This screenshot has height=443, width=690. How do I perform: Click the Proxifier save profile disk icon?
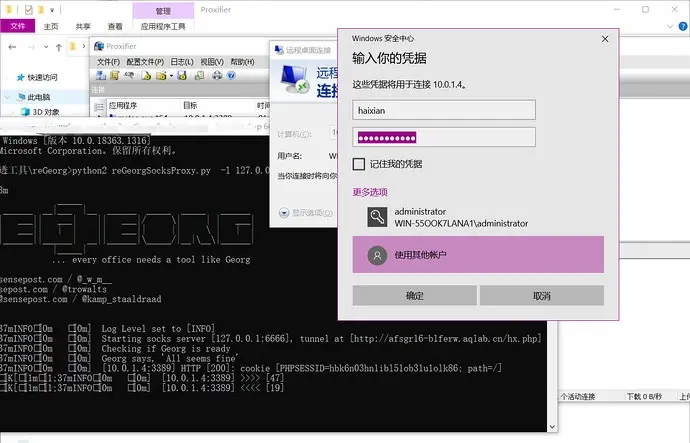[182, 76]
